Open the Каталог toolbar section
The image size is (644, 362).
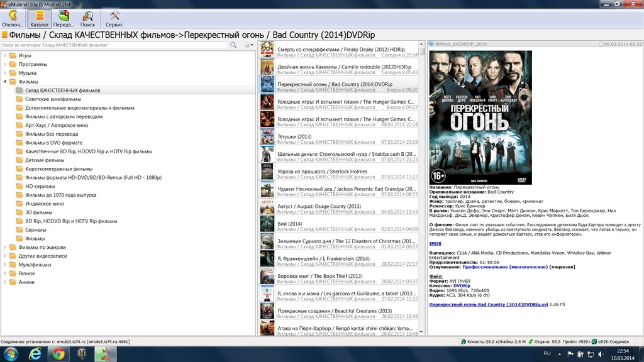[x=40, y=19]
